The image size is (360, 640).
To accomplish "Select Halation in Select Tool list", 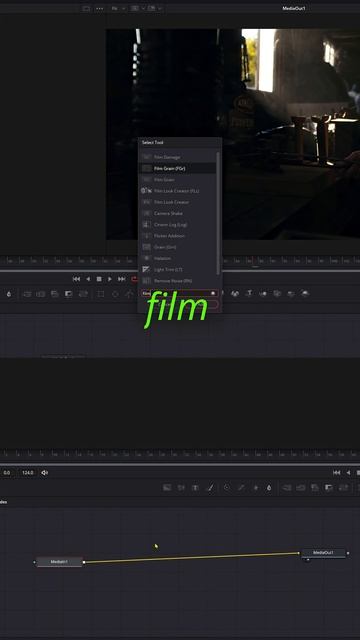I will (x=178, y=258).
